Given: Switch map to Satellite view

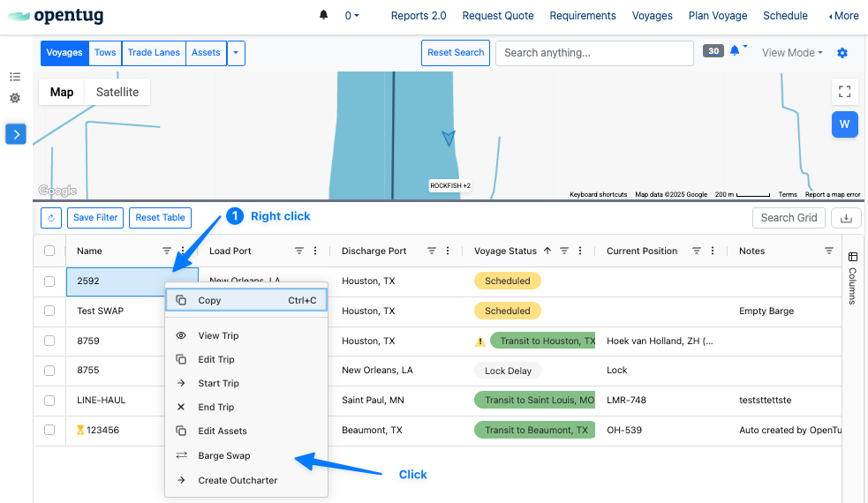Looking at the screenshot, I should click(117, 92).
